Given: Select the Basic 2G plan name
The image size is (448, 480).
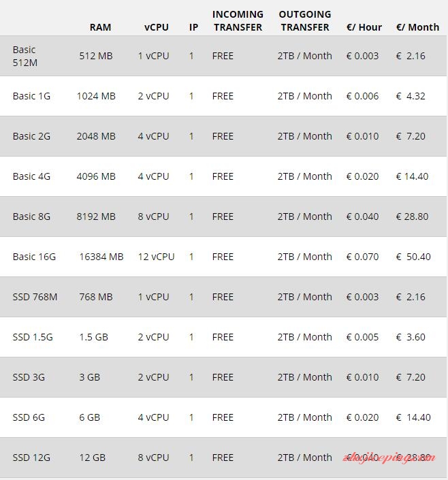Looking at the screenshot, I should [x=31, y=136].
